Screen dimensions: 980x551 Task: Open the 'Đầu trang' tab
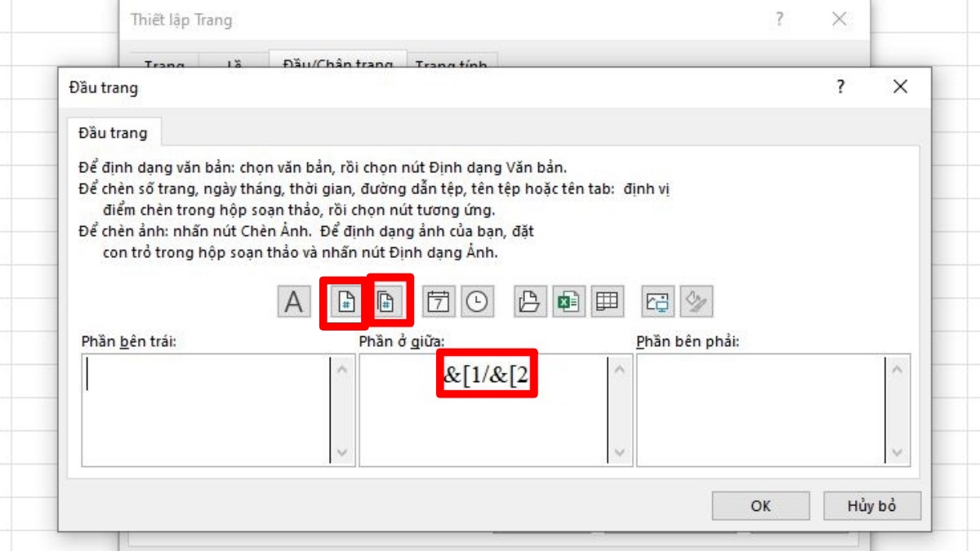[114, 132]
